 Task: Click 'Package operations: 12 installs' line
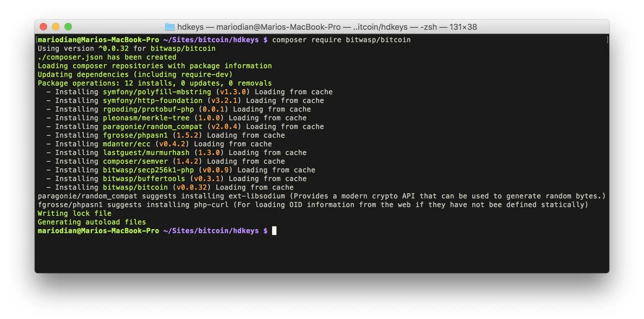(155, 83)
